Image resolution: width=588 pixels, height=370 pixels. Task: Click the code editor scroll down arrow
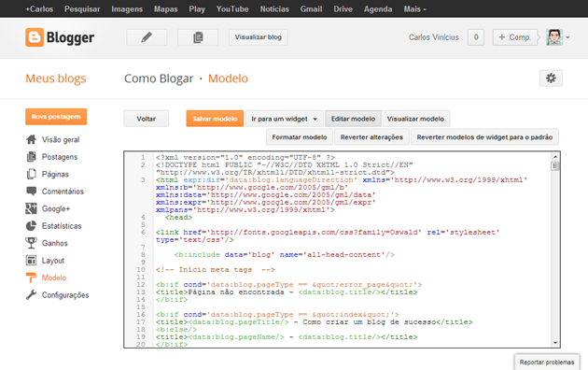555,343
